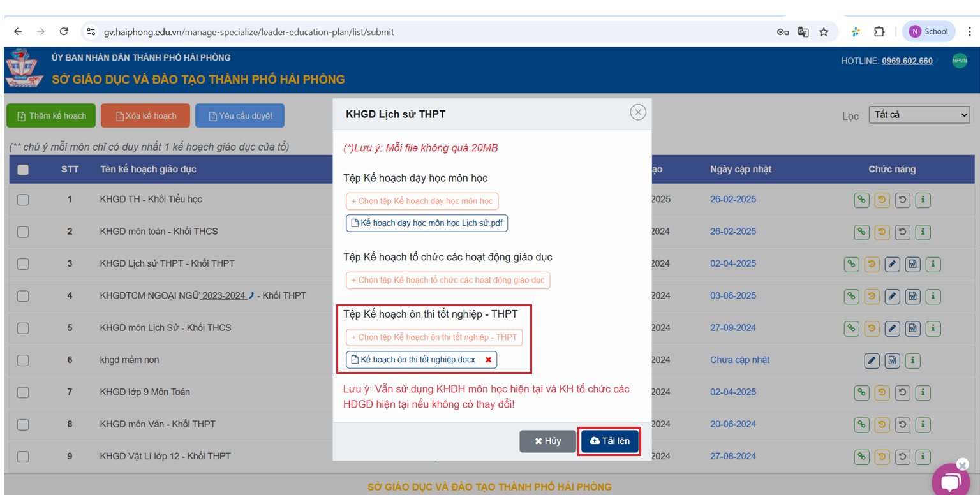Choose file for Kế hoạch tổ chức hoạt động giáo dục
The width and height of the screenshot is (980, 495).
447,280
